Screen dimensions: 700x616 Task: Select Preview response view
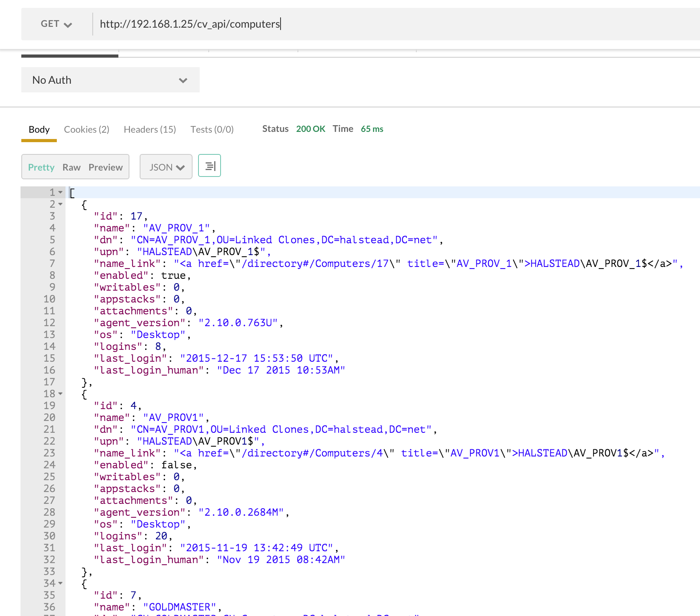(x=105, y=167)
